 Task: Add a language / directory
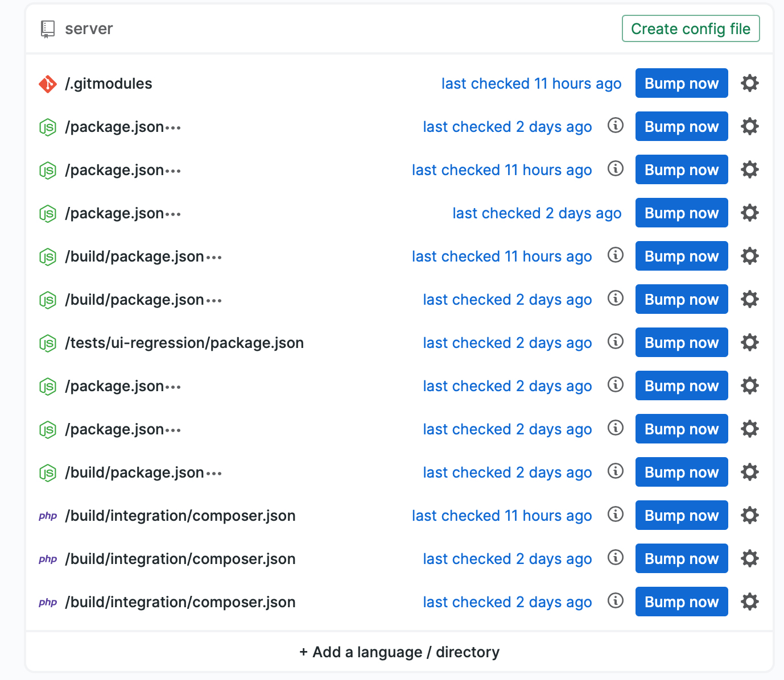pyautogui.click(x=399, y=652)
